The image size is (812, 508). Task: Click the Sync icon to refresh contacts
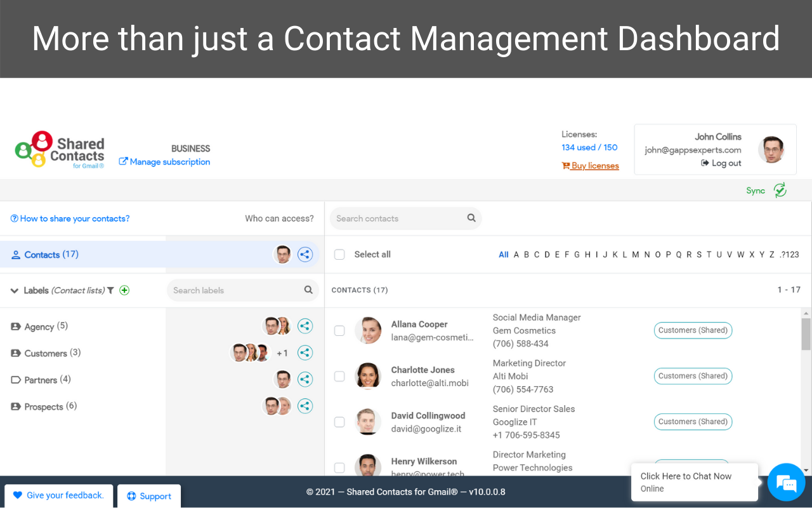point(780,190)
